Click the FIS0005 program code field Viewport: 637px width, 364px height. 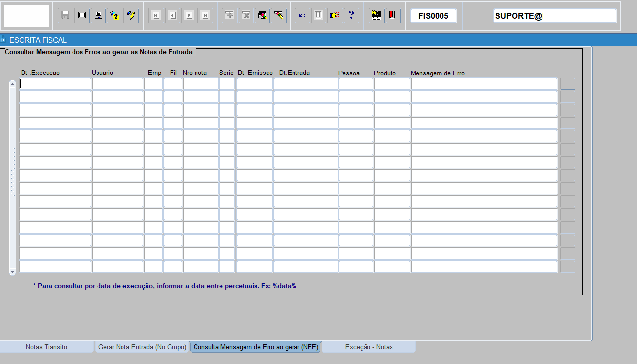[434, 16]
